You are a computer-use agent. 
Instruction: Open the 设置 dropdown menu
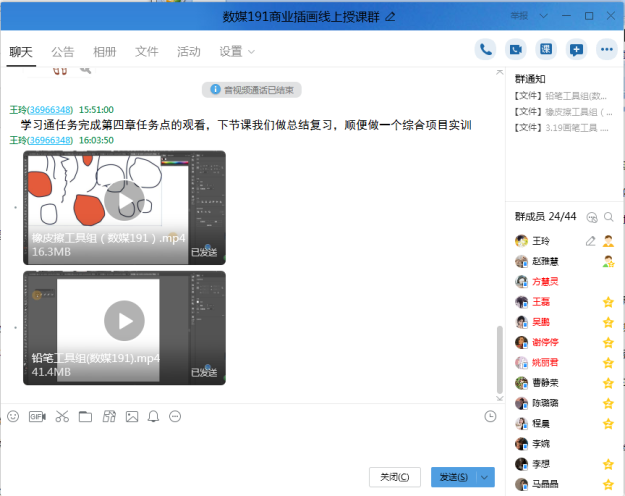(x=237, y=51)
